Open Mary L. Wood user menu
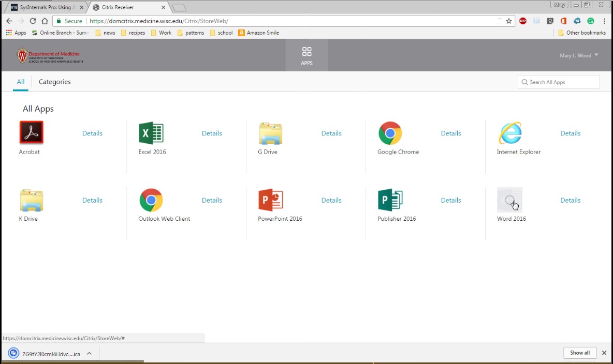 coord(579,55)
